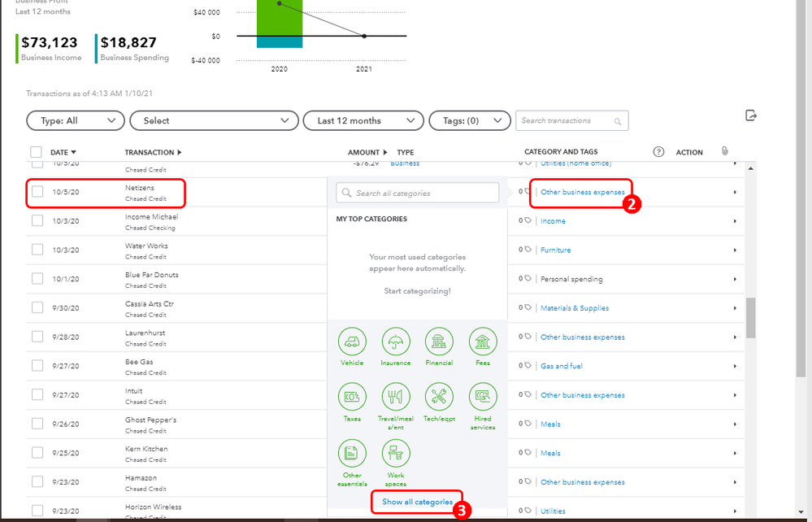812x522 pixels.
Task: Expand action arrow on Income row
Action: tap(735, 221)
